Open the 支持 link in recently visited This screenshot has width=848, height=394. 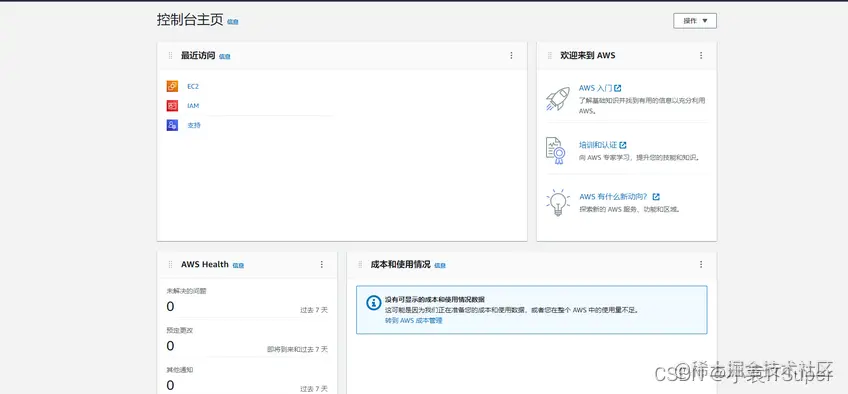(194, 125)
